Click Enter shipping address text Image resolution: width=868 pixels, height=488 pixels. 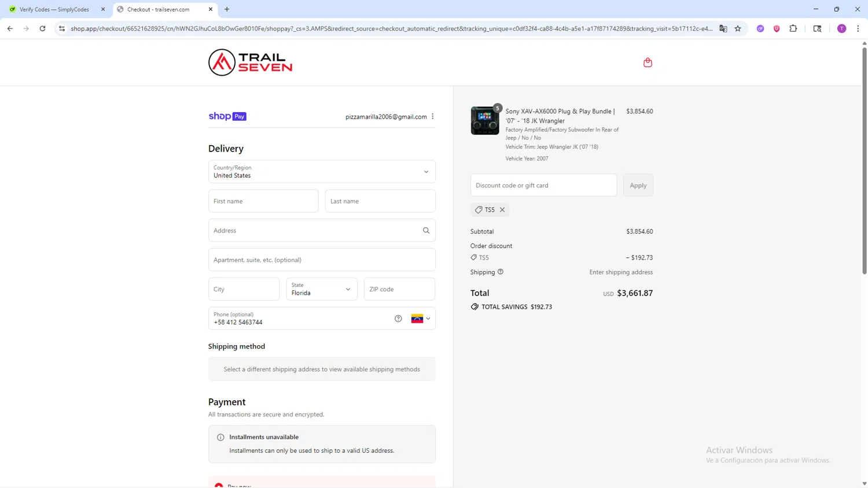point(621,272)
